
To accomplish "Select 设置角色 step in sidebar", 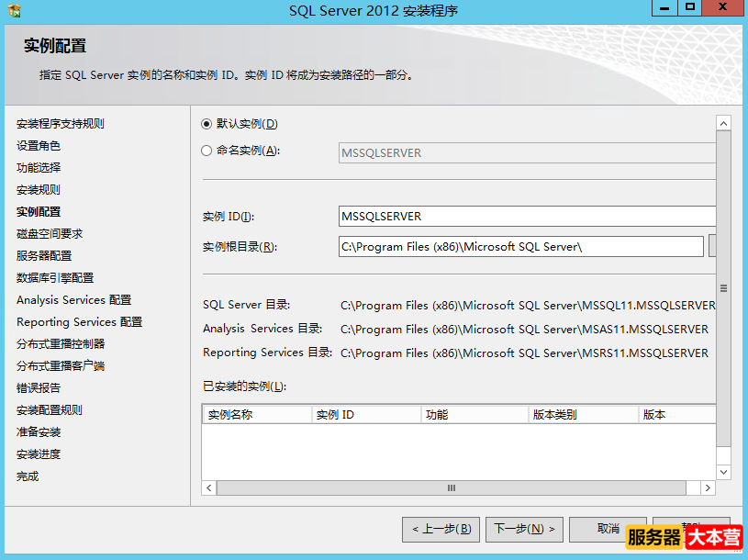I will (x=39, y=146).
